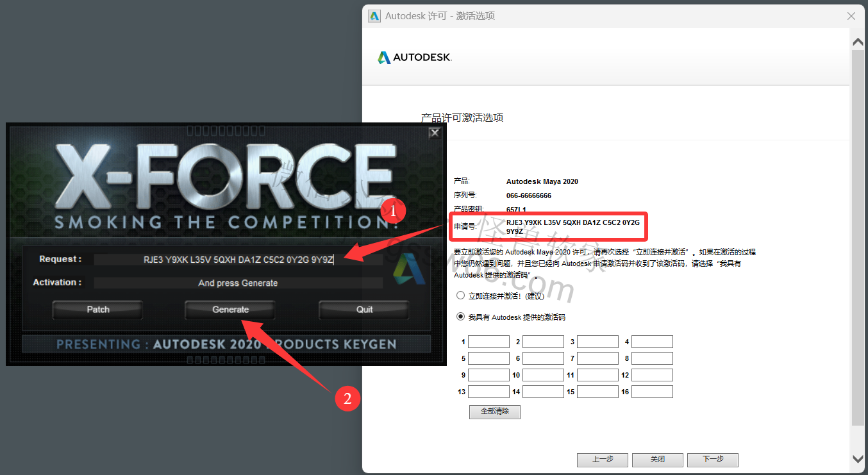The height and width of the screenshot is (475, 868).
Task: Click the Request field in the X-FORCE window
Action: pyautogui.click(x=238, y=260)
